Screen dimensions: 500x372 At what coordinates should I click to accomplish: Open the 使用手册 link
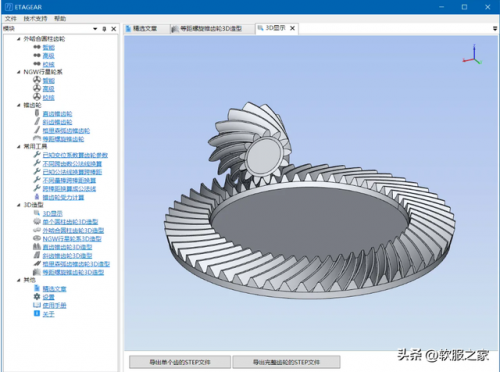54,305
